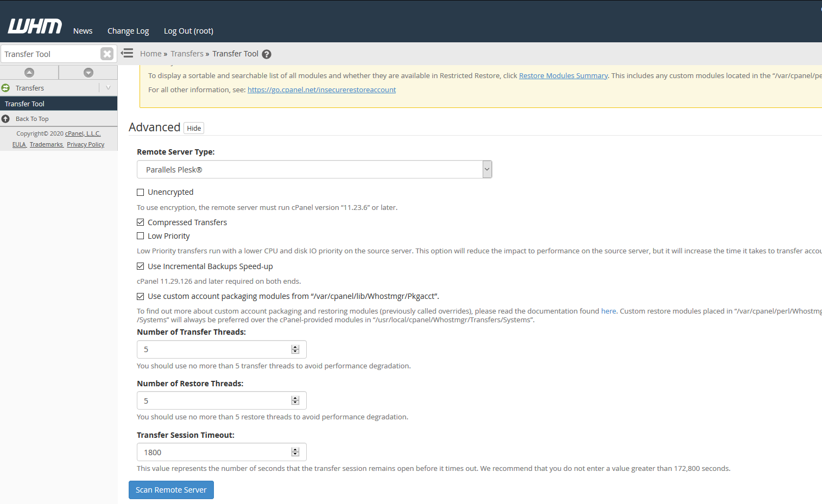The width and height of the screenshot is (822, 504).
Task: Click Log Out (root)
Action: (x=188, y=31)
